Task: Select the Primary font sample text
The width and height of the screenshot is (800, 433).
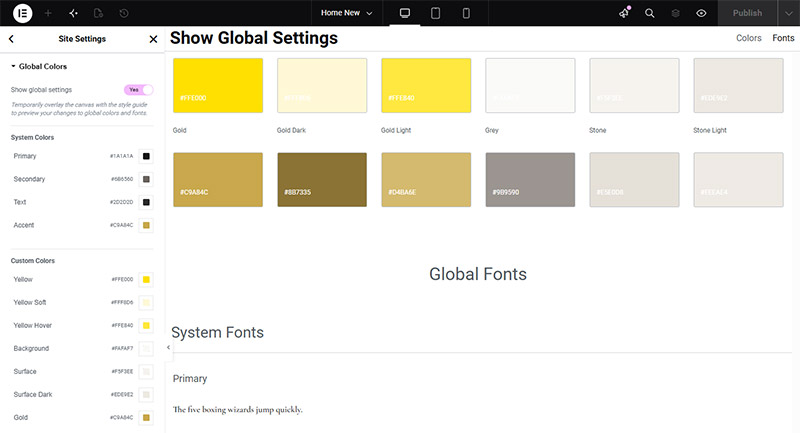Action: (x=237, y=410)
